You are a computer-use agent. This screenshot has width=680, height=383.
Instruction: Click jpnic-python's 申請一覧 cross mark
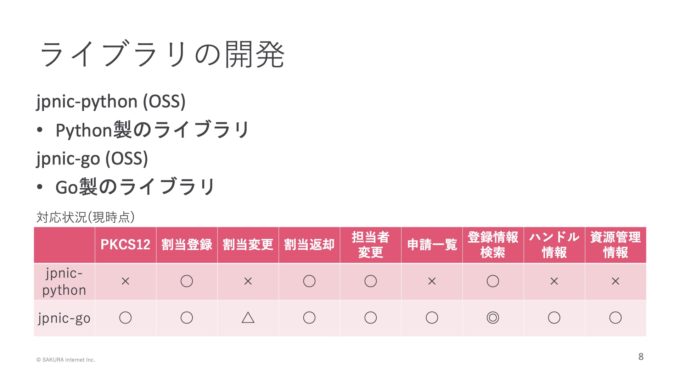point(432,281)
